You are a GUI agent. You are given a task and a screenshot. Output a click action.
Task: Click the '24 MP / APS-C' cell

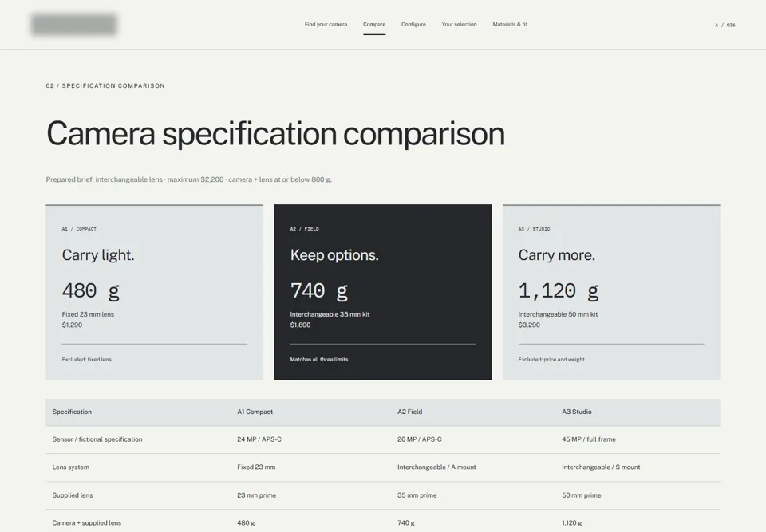pyautogui.click(x=259, y=439)
